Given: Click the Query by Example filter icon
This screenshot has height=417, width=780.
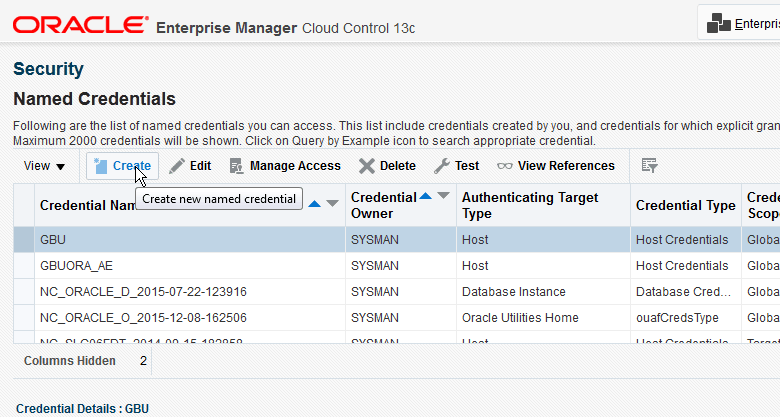Looking at the screenshot, I should coord(649,166).
